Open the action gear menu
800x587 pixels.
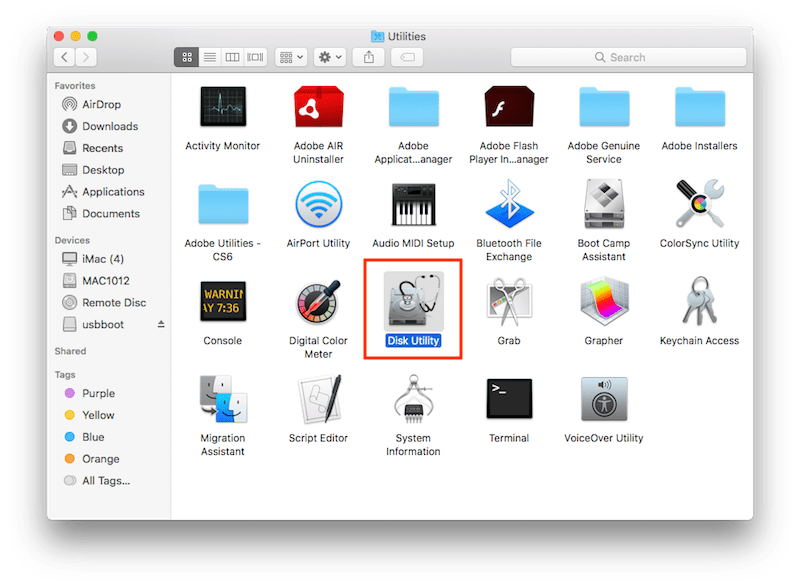[x=330, y=57]
